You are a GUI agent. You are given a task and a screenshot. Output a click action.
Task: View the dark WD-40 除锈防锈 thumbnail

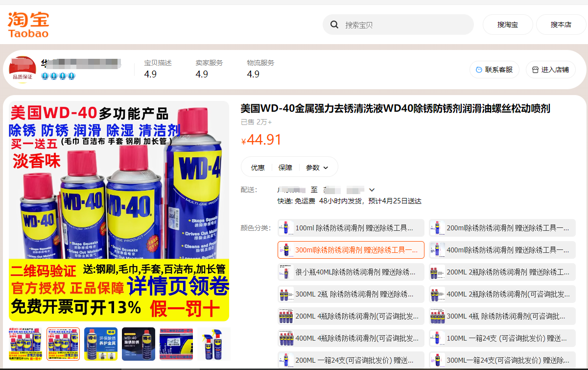[x=138, y=344]
